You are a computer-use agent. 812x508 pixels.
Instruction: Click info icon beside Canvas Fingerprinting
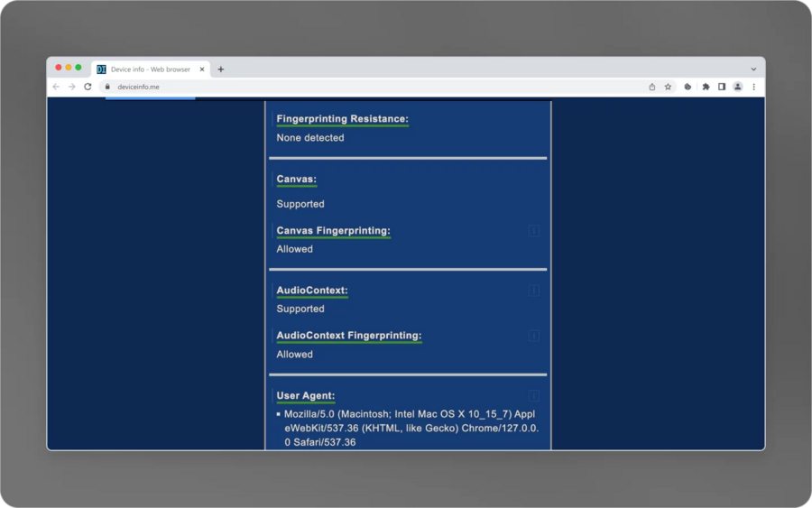click(533, 230)
